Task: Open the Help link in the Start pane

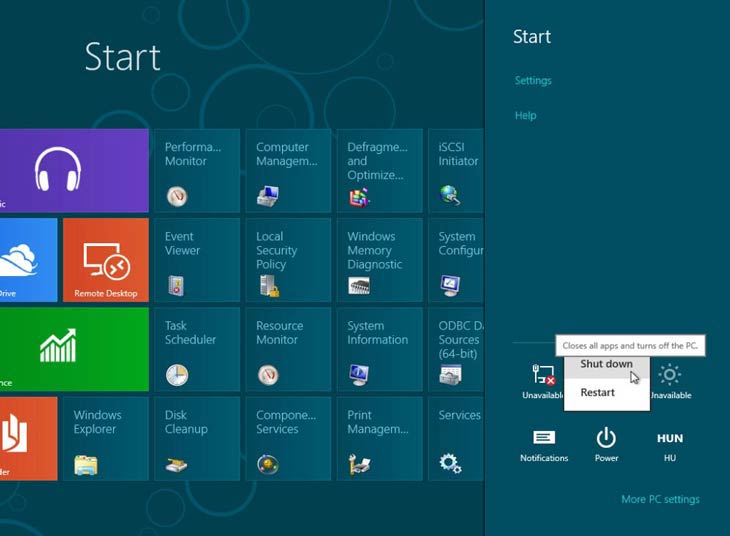Action: 526,115
